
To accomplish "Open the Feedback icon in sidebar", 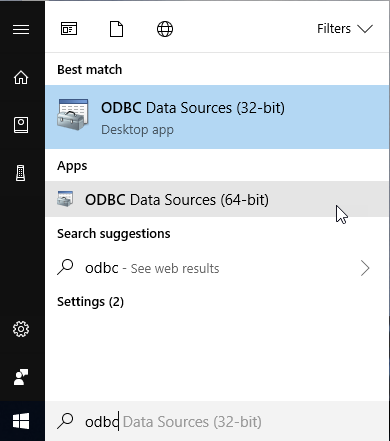I will [x=21, y=377].
